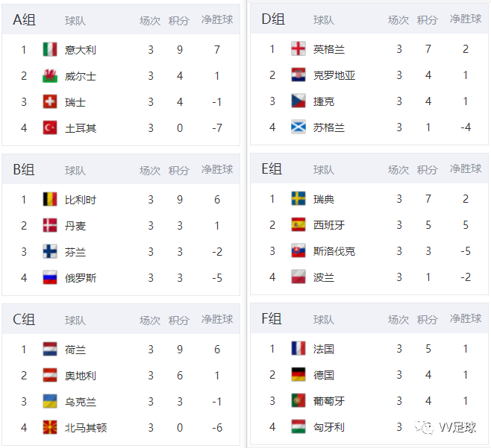The height and width of the screenshot is (448, 491).
Task: Select the Scotland flag icon
Action: tap(298, 127)
